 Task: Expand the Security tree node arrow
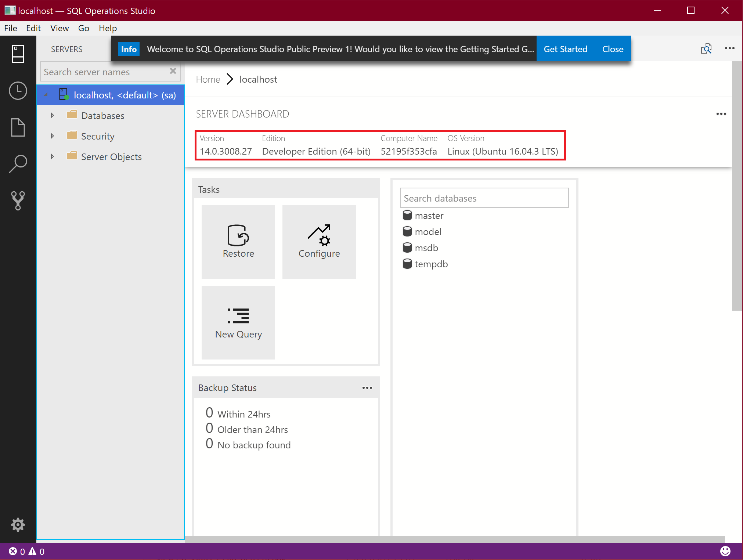(53, 136)
